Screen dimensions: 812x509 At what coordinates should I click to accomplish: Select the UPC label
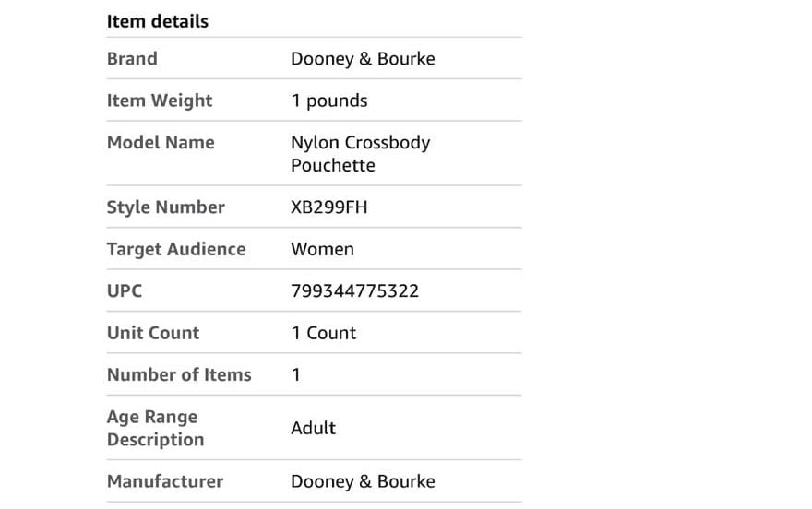(125, 290)
